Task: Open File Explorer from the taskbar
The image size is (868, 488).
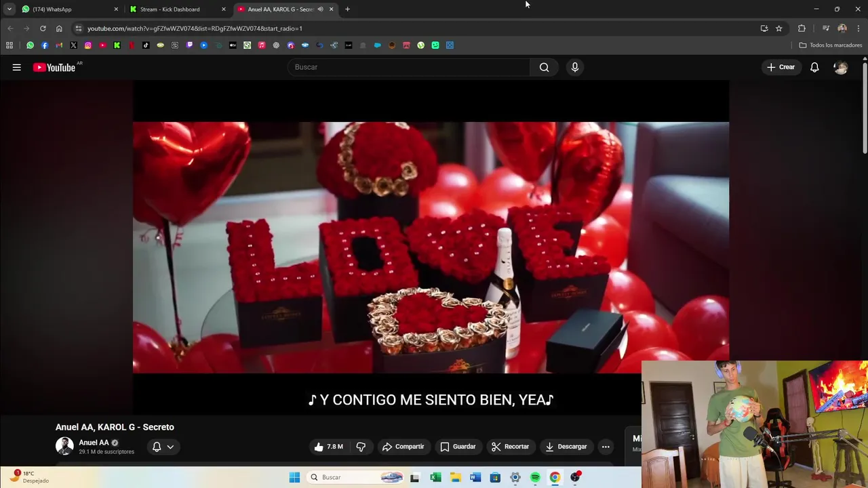Action: coord(456,477)
